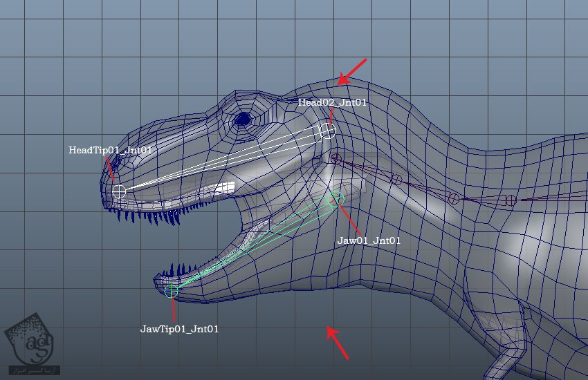Click the HeadTip01_Jnt01 text label
Image resolution: width=588 pixels, height=380 pixels.
(110, 150)
